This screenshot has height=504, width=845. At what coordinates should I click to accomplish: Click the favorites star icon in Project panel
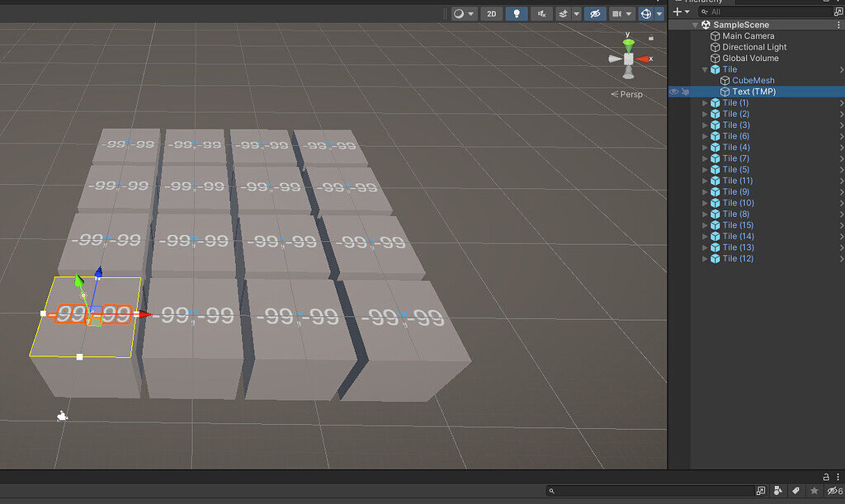point(814,491)
